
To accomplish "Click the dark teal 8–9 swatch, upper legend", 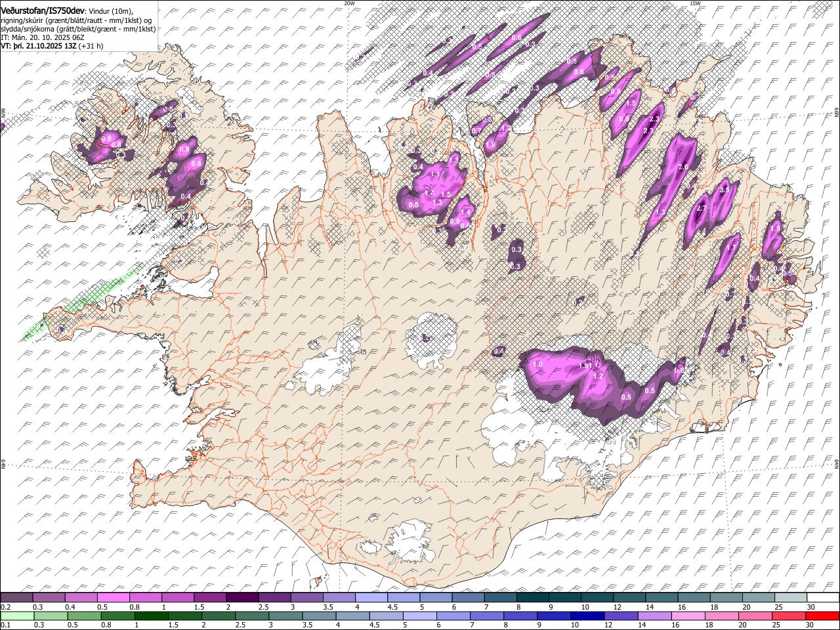I will [x=532, y=598].
